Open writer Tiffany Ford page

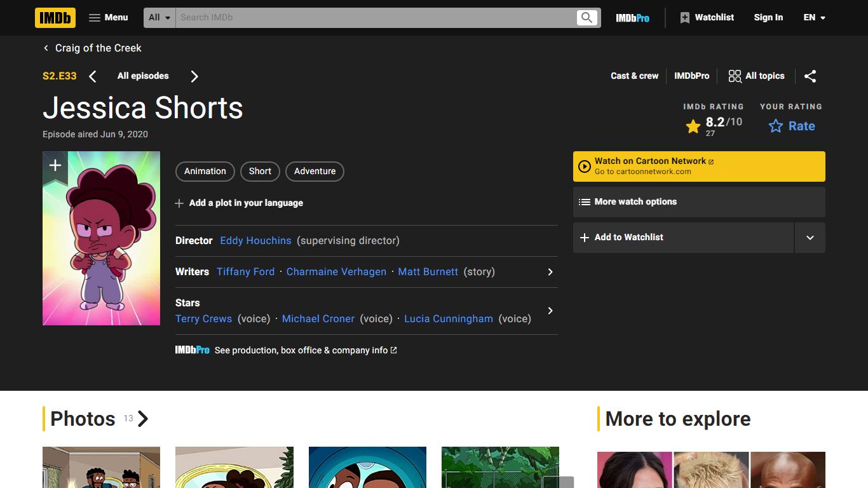click(x=245, y=272)
